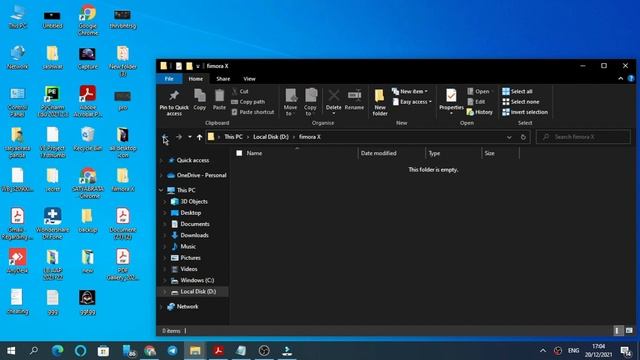Sort by the Type column header
Viewport: 640px width, 360px height.
(x=434, y=153)
